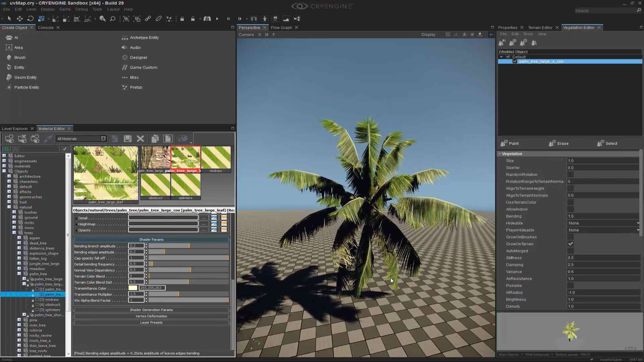Click the Paint vegetation mode icon
Viewport: 644px width, 362px height.
click(x=503, y=143)
